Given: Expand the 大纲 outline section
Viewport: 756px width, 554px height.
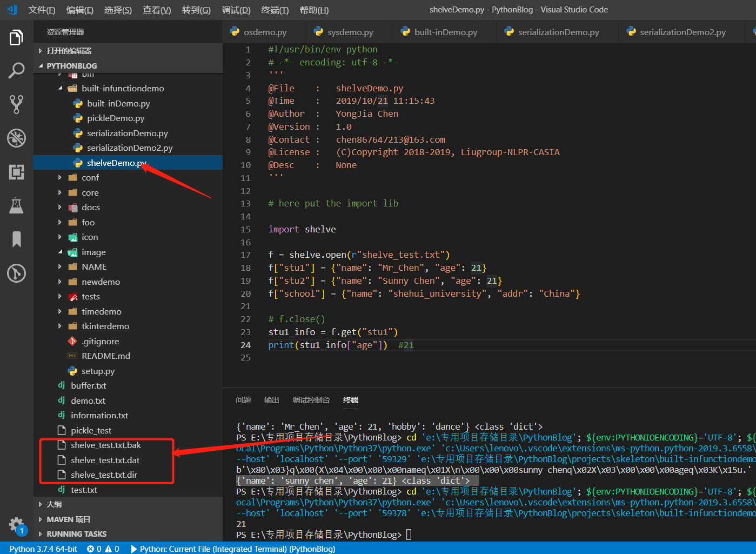Looking at the screenshot, I should [128, 504].
